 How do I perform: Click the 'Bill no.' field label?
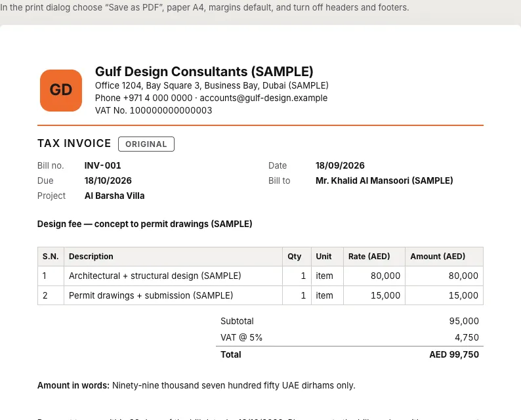(51, 165)
